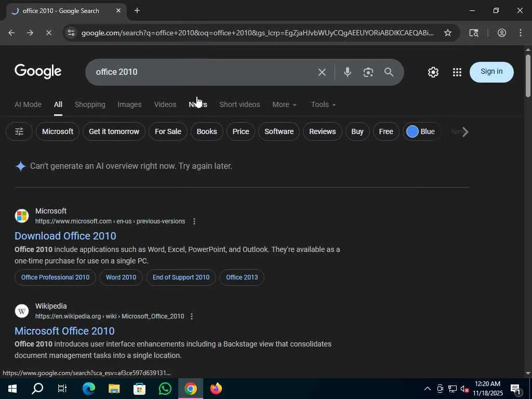Open Task View from taskbar
The height and width of the screenshot is (399, 532).
(62, 389)
